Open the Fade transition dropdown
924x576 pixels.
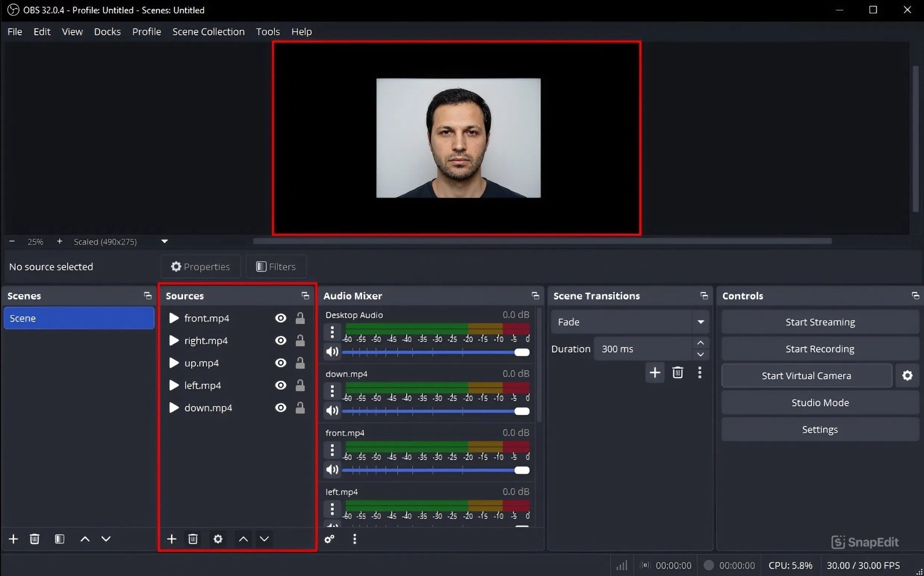tap(630, 322)
